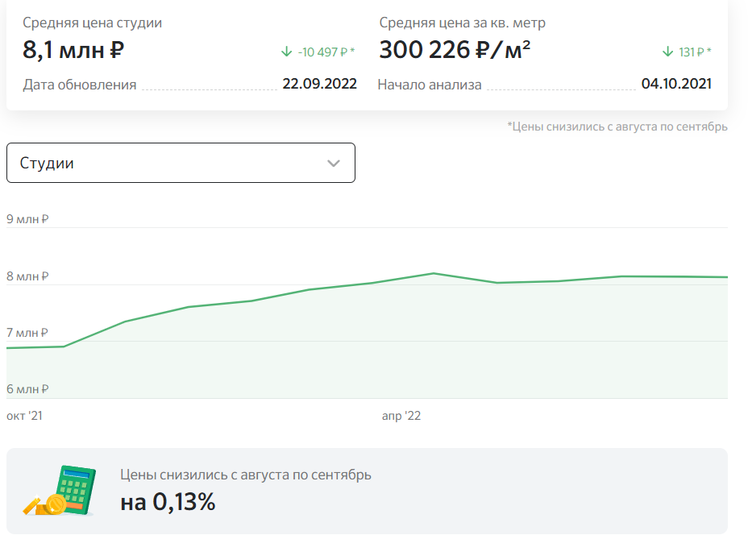Click the апр '22 timeline label
Image resolution: width=748 pixels, height=560 pixels.
coord(401,416)
